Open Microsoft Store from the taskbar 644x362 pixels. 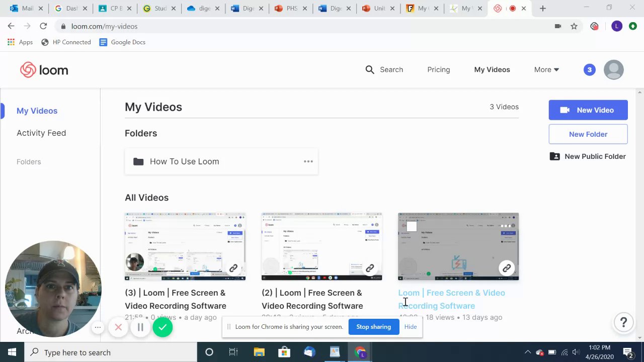[x=284, y=352]
